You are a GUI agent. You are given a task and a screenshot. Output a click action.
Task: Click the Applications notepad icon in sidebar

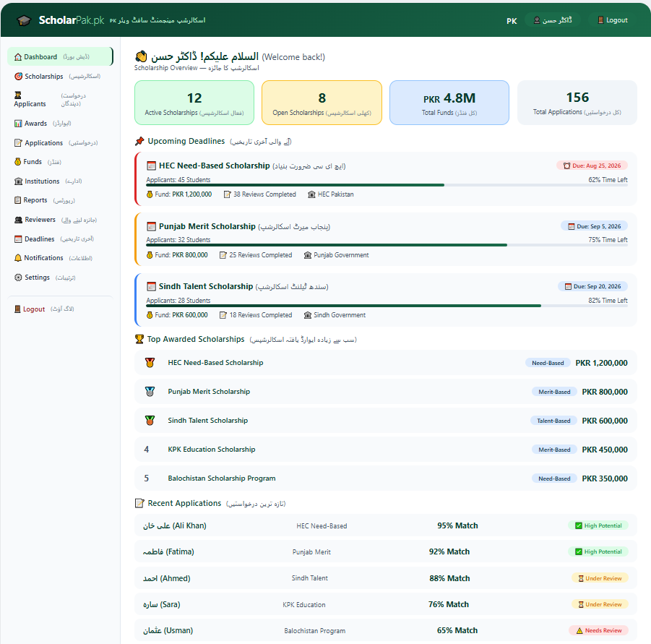point(18,143)
